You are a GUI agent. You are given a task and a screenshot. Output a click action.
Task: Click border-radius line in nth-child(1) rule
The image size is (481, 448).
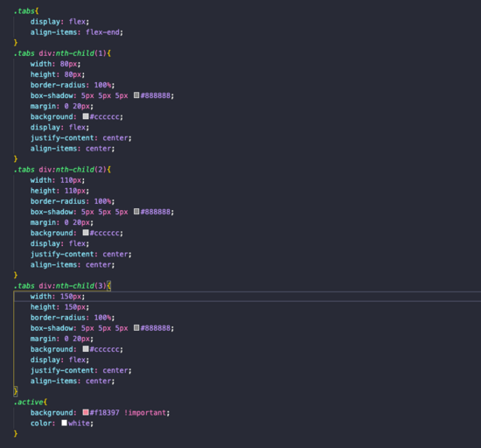(x=73, y=85)
